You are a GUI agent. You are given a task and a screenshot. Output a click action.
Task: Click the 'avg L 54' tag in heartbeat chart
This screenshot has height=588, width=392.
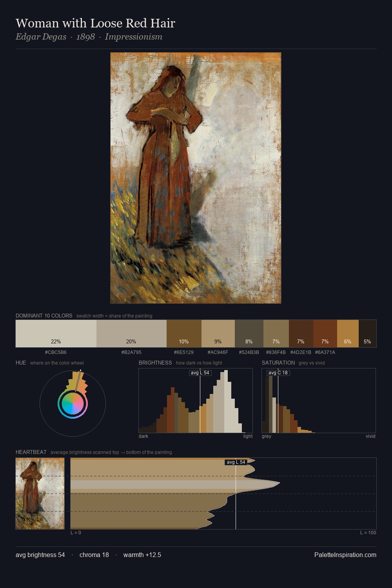(236, 462)
